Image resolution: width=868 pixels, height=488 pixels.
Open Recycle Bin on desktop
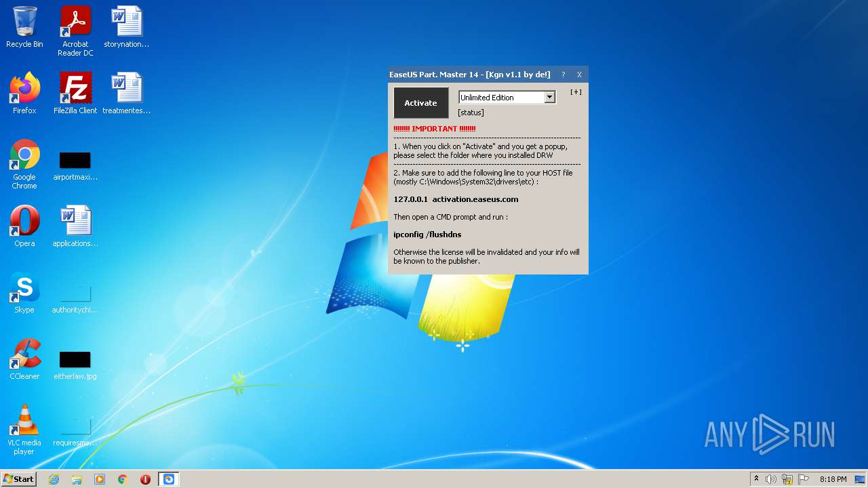[24, 27]
